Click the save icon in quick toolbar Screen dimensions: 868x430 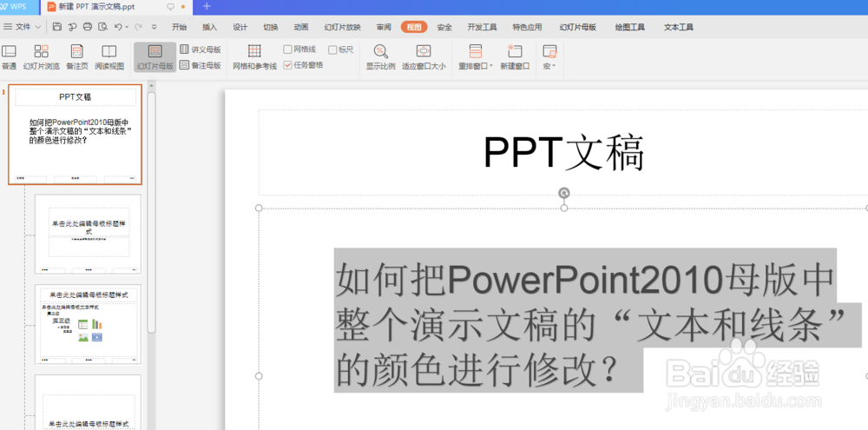point(57,27)
